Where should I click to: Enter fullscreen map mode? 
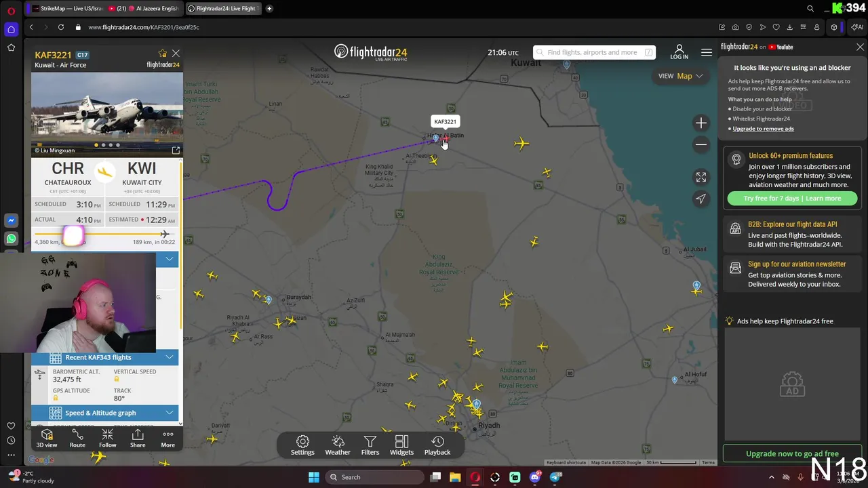701,177
